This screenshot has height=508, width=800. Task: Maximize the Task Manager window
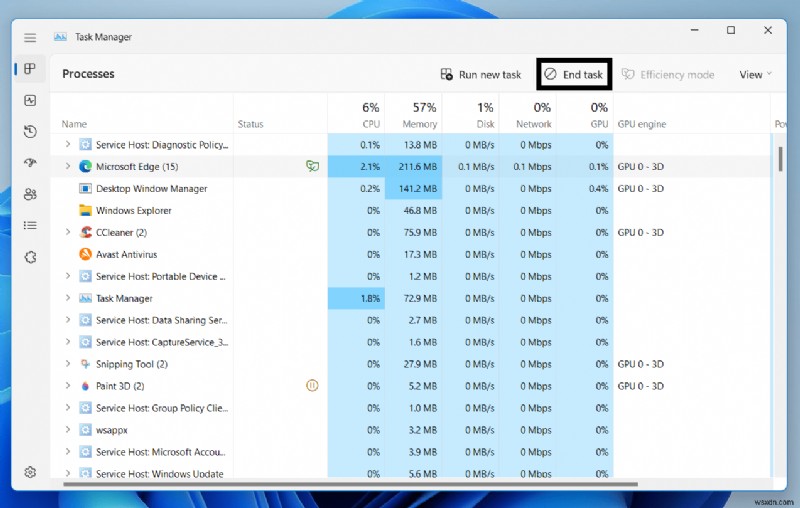point(731,30)
